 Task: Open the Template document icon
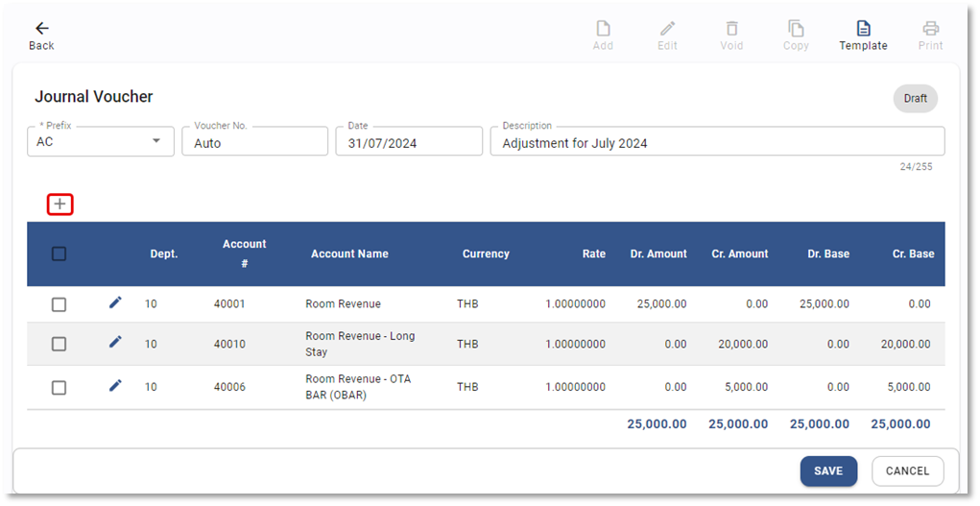(863, 29)
